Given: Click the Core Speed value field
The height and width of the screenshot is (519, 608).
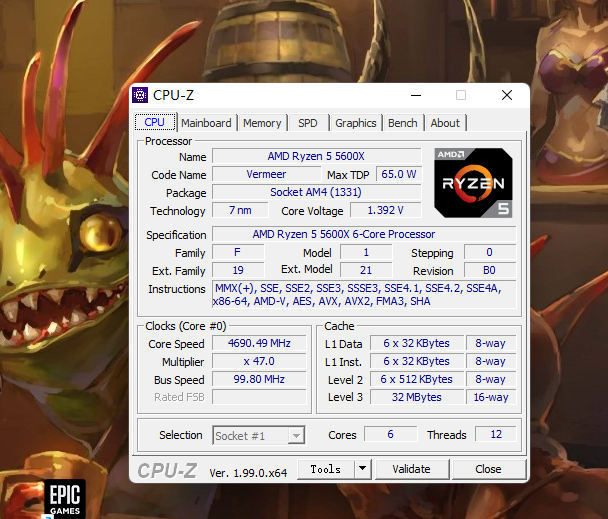Looking at the screenshot, I should click(257, 343).
